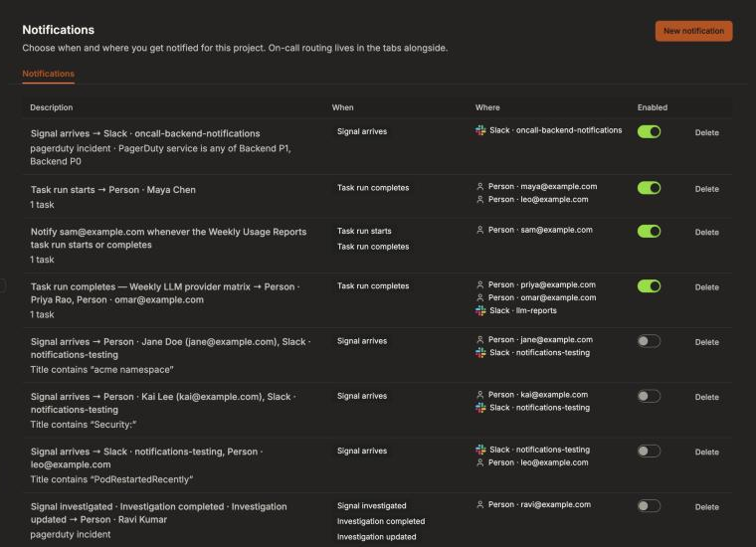Image resolution: width=756 pixels, height=547 pixels.
Task: Click person icon next to kai@example.com
Action: coord(480,395)
